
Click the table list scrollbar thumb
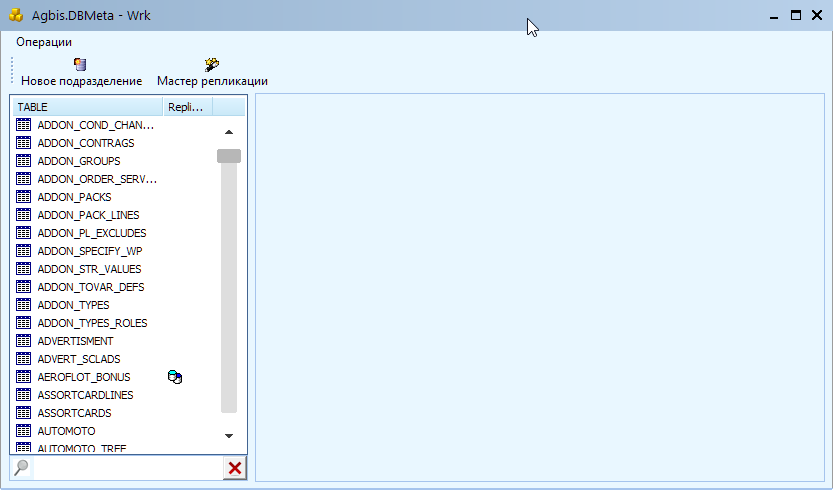point(229,156)
